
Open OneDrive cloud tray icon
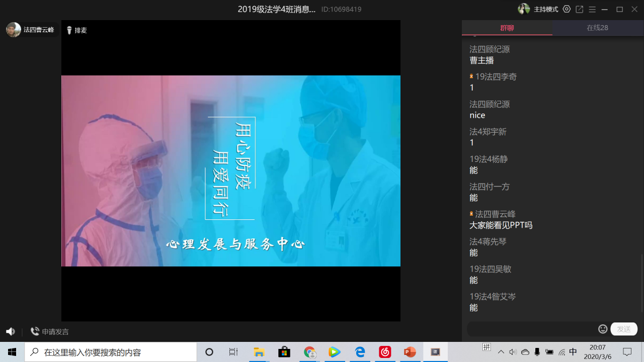tap(525, 352)
